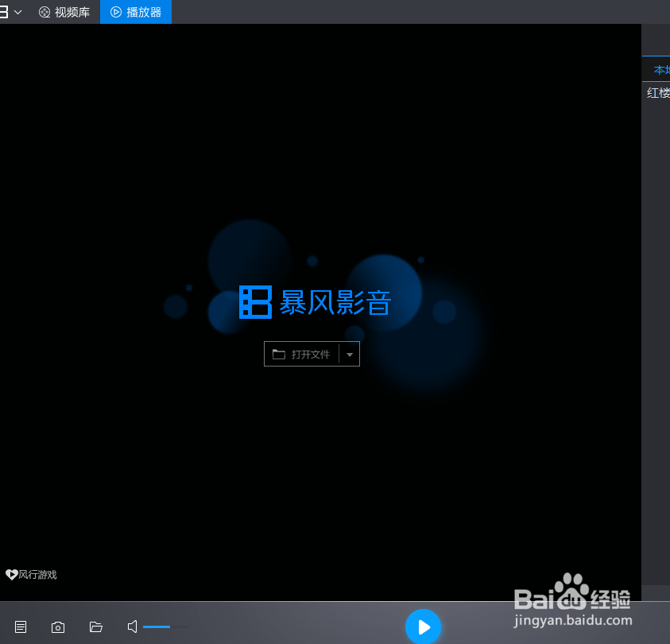Start playback with the blue play button

(423, 627)
